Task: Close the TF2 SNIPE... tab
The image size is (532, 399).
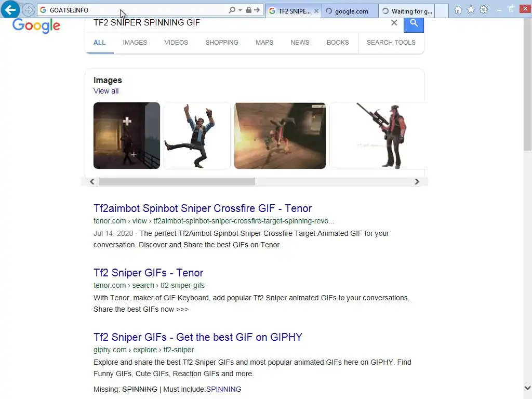Action: (x=316, y=11)
